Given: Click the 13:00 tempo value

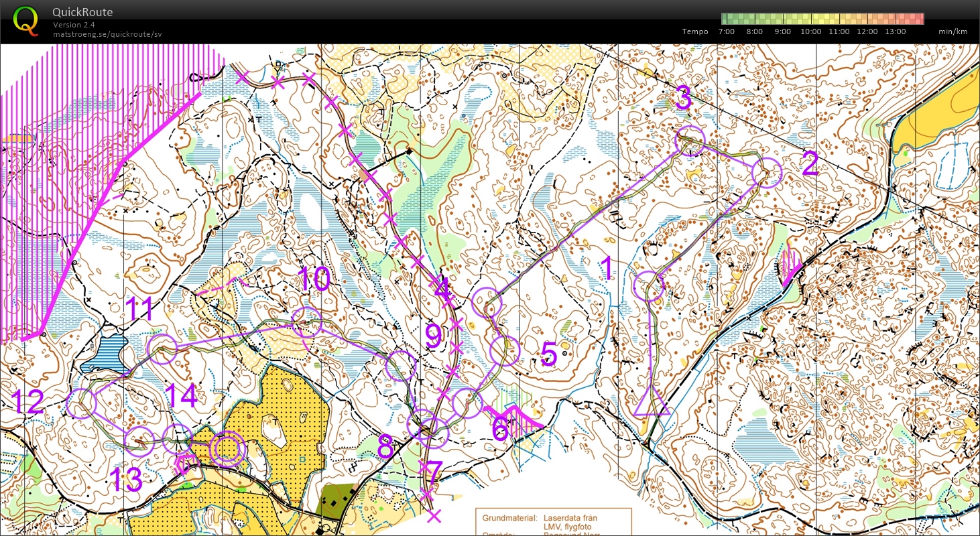Looking at the screenshot, I should click(895, 31).
